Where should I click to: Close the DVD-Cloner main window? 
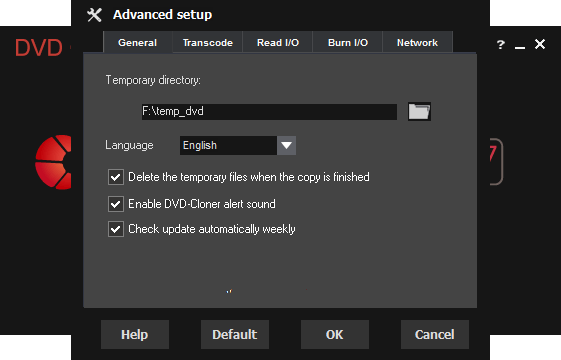click(540, 44)
